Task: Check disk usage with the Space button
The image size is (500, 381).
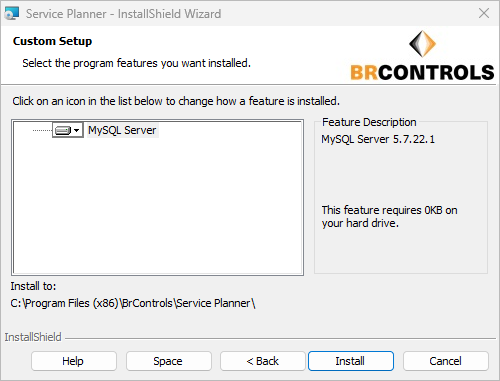Action: [168, 361]
